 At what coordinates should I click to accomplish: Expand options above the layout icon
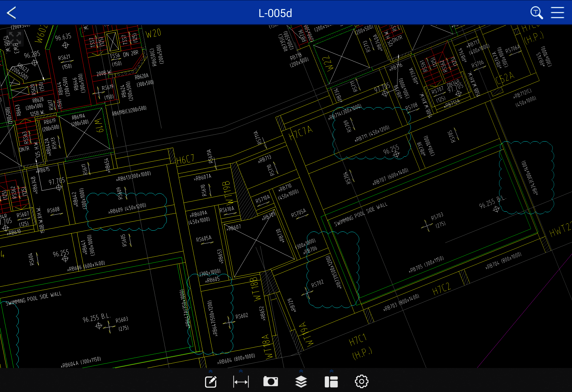(331, 371)
